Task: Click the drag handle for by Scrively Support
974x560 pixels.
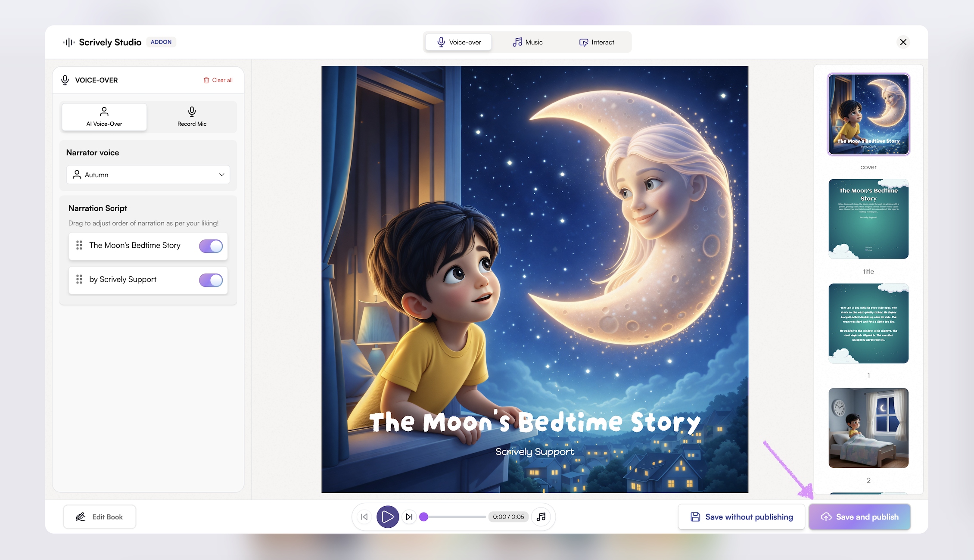Action: (x=79, y=280)
